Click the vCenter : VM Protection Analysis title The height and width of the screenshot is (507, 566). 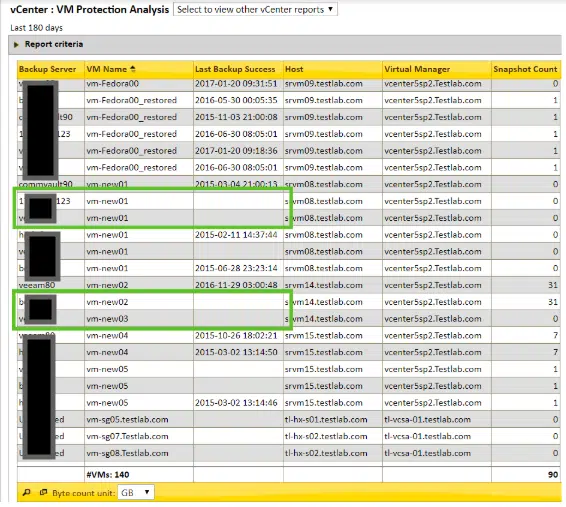click(x=90, y=9)
